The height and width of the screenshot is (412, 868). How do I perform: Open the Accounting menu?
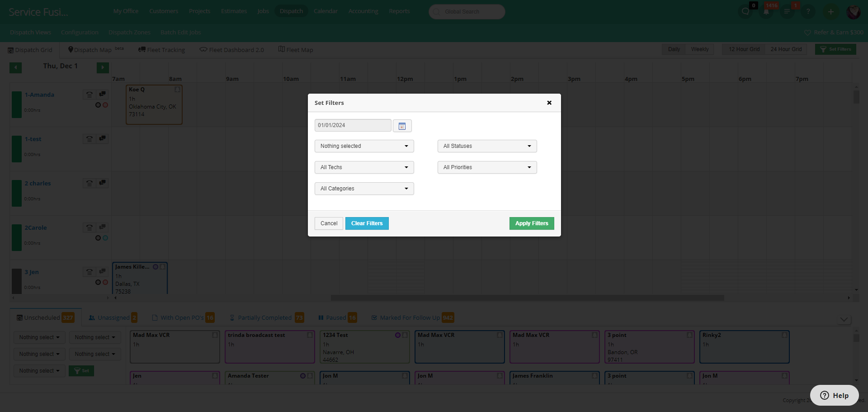pyautogui.click(x=363, y=11)
